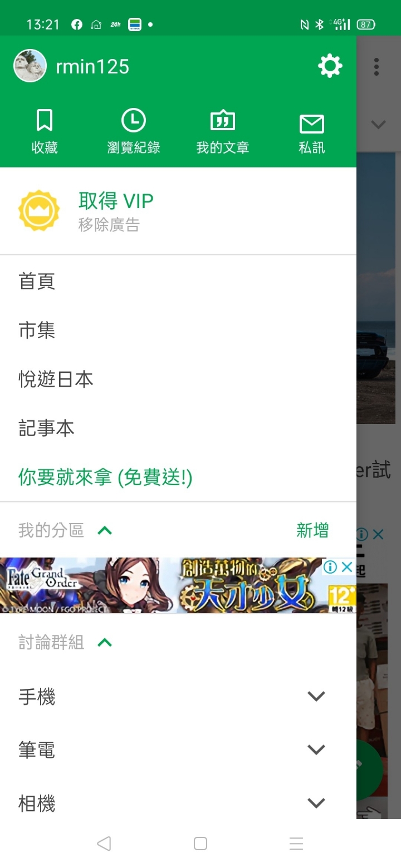Tap the gold VIP crown badge
Screen dimensions: 401x868
pos(39,210)
